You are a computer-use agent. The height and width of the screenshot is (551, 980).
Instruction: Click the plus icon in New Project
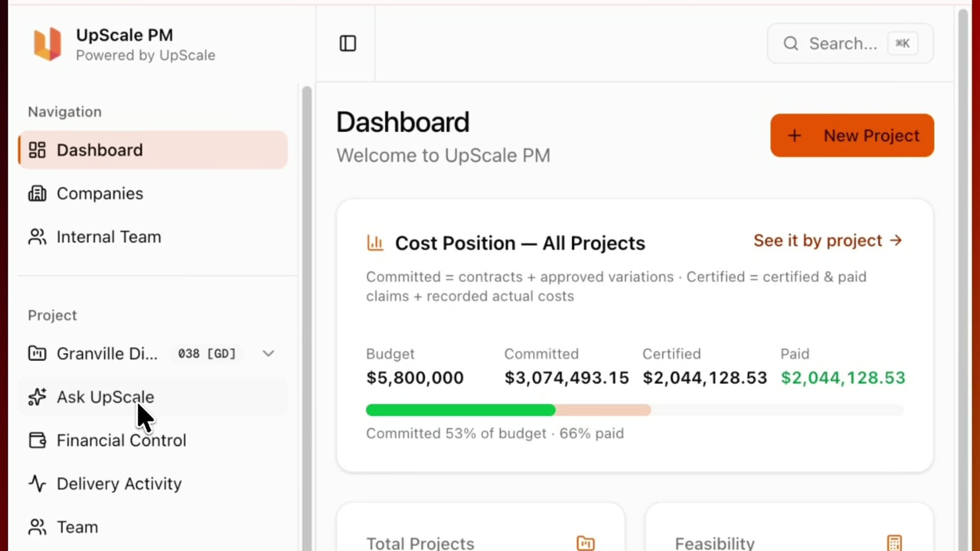coord(794,136)
